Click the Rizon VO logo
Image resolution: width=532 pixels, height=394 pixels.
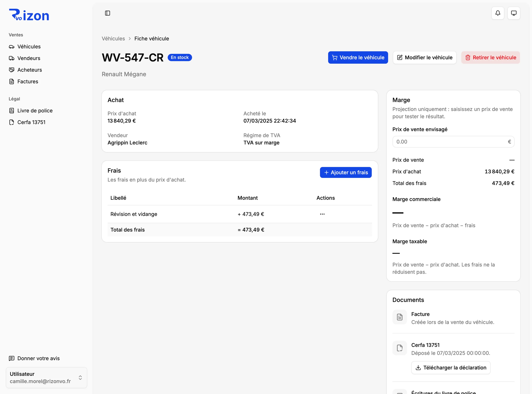(x=29, y=15)
